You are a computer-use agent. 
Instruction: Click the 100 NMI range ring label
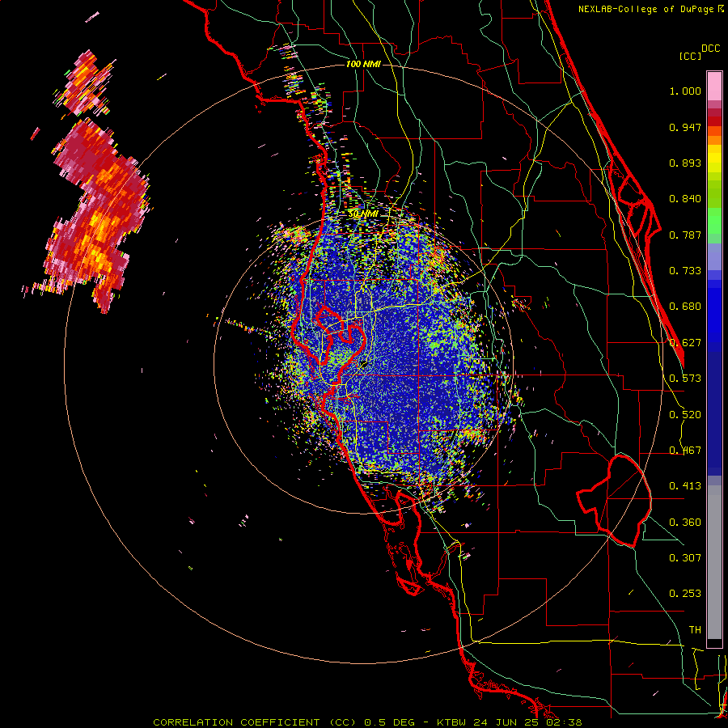[x=363, y=64]
